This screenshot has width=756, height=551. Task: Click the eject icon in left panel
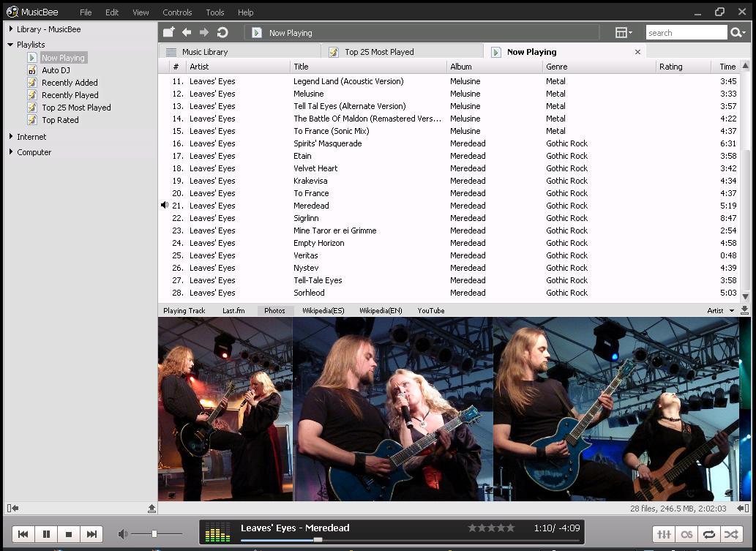151,508
